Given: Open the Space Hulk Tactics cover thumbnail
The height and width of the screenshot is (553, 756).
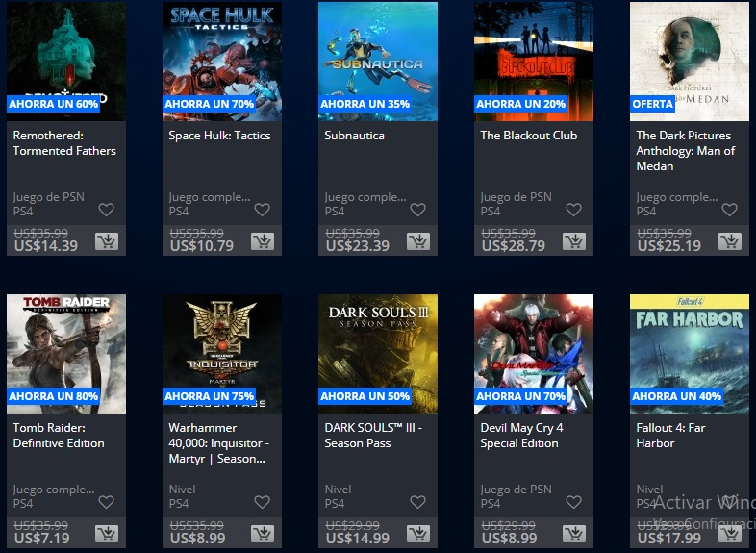Looking at the screenshot, I should point(222,62).
